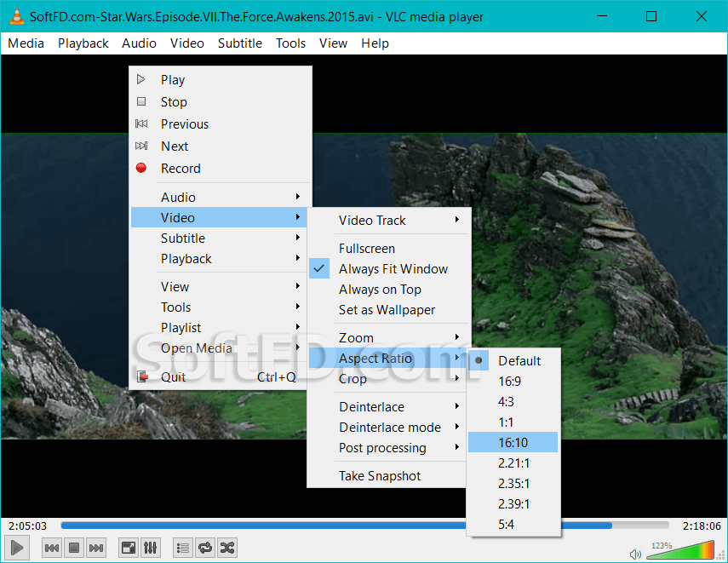728x563 pixels.
Task: Toggle the shuffle random button
Action: tap(227, 549)
